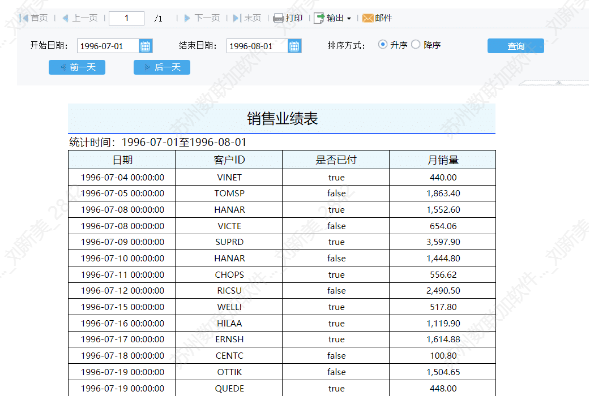Click the sales value 1,119.90

(443, 323)
